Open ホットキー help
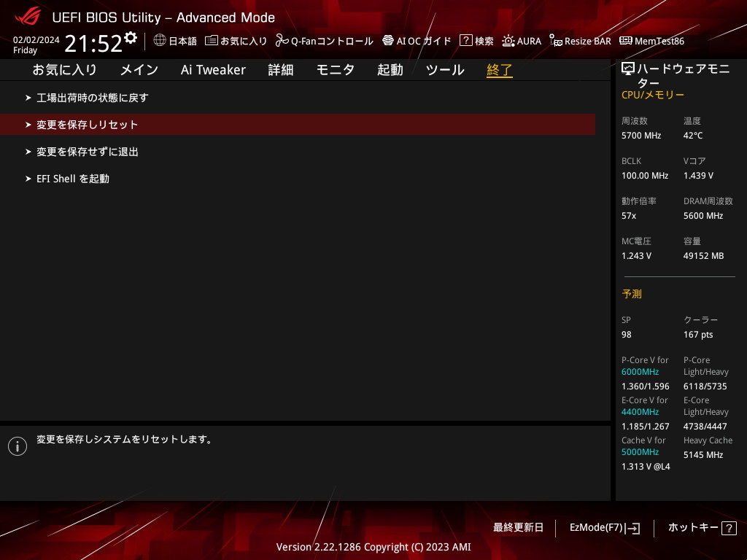 point(702,528)
